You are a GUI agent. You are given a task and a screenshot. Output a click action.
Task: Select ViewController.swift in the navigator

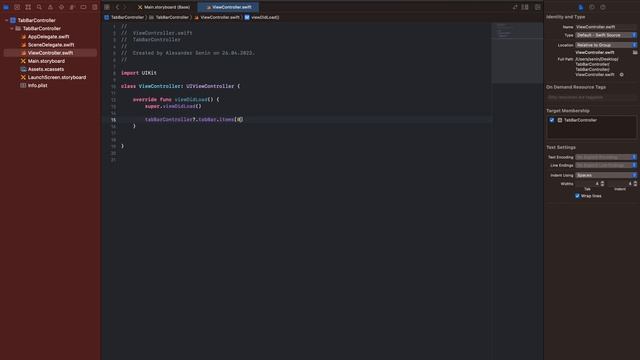pos(50,53)
